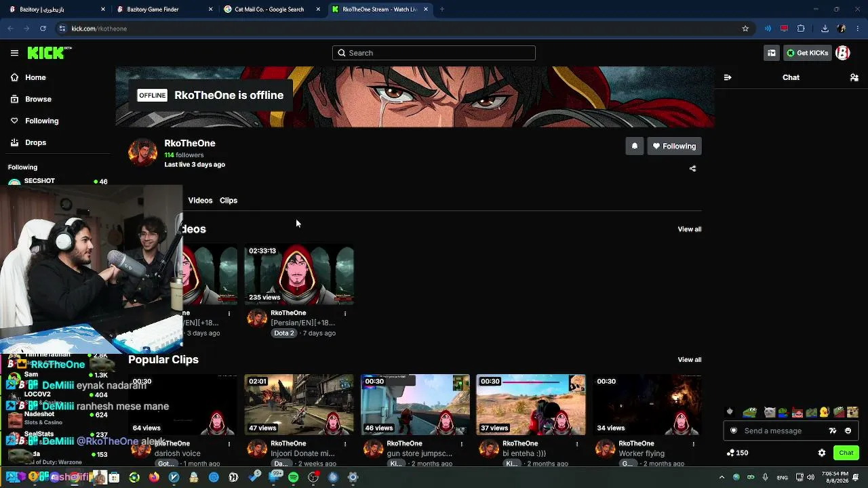The height and width of the screenshot is (488, 868).
Task: Click the chat identity badge icon
Action: pos(733,431)
